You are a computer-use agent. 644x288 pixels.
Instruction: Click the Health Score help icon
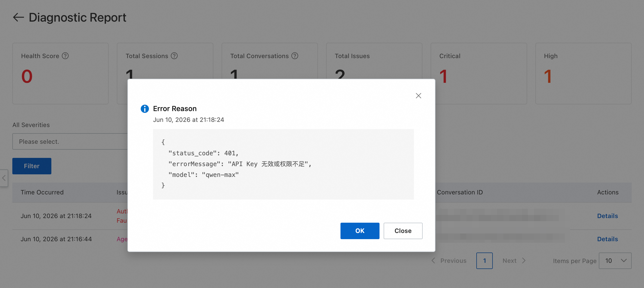(x=65, y=56)
